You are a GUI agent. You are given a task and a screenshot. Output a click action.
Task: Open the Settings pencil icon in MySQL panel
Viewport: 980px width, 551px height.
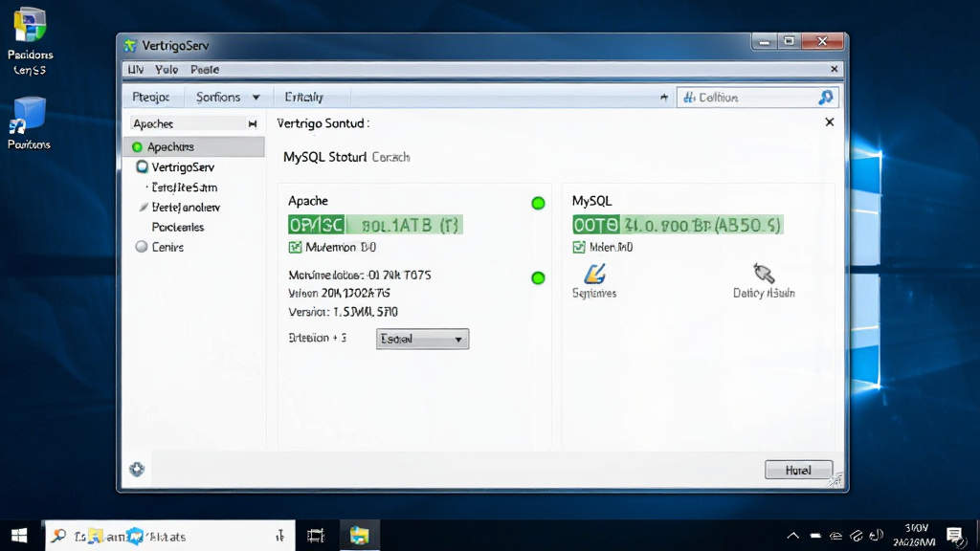(x=594, y=274)
